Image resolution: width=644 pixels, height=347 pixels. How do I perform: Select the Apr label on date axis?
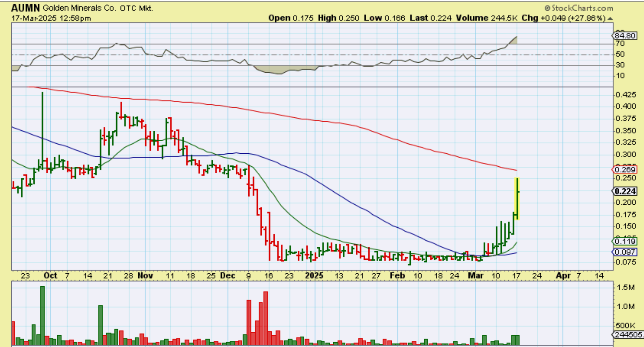563,276
